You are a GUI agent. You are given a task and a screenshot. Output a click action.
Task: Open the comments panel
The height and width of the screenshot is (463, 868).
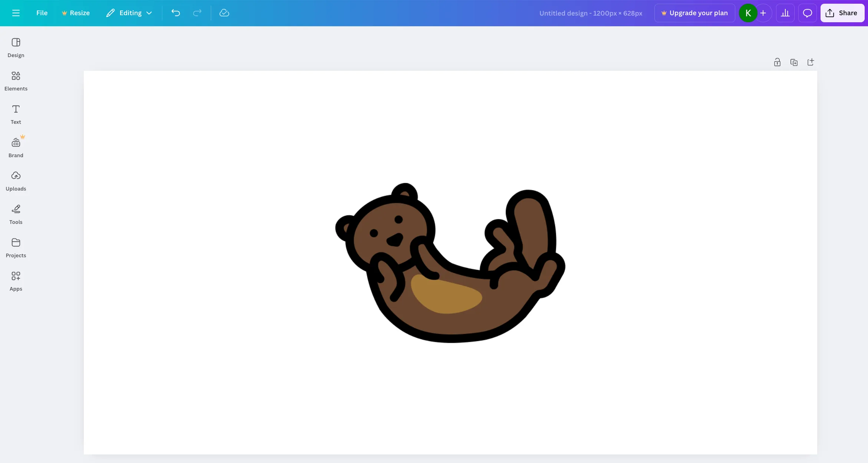(x=807, y=13)
